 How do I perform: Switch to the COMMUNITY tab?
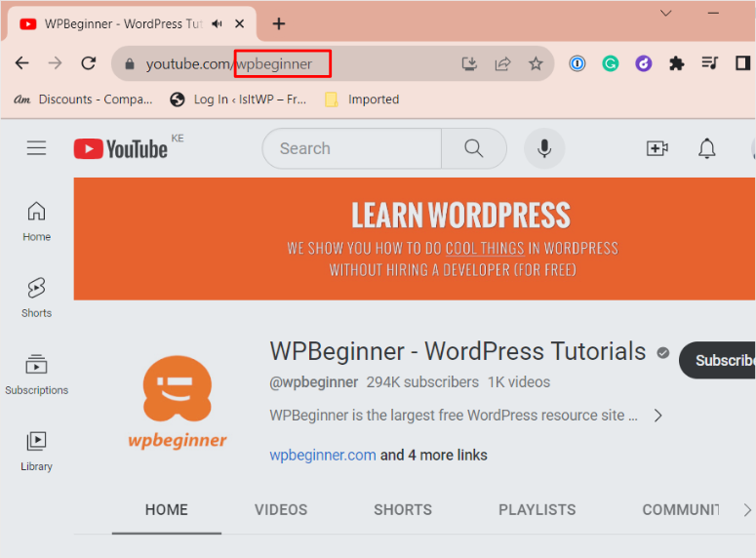(x=680, y=510)
